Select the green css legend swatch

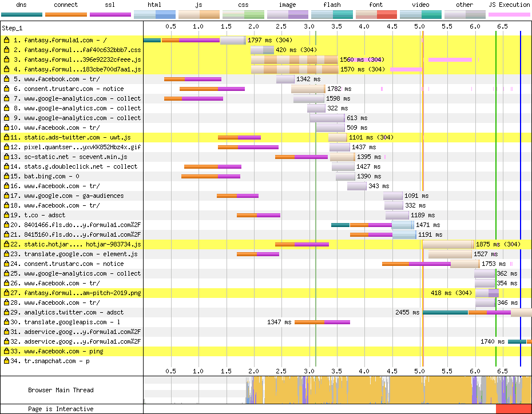243,14
